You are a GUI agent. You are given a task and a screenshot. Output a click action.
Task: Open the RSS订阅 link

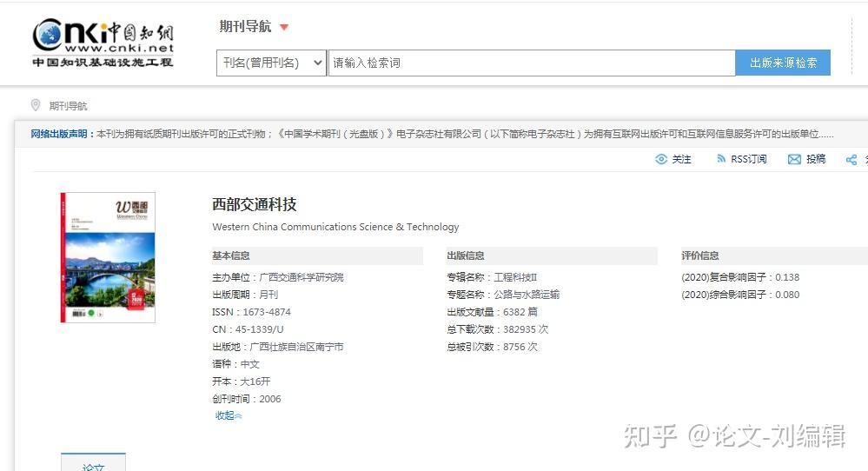point(748,159)
